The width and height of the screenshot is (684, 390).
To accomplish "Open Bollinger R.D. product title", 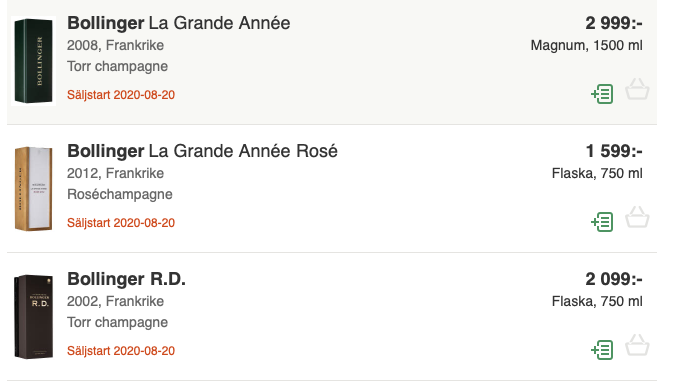I will coord(126,279).
